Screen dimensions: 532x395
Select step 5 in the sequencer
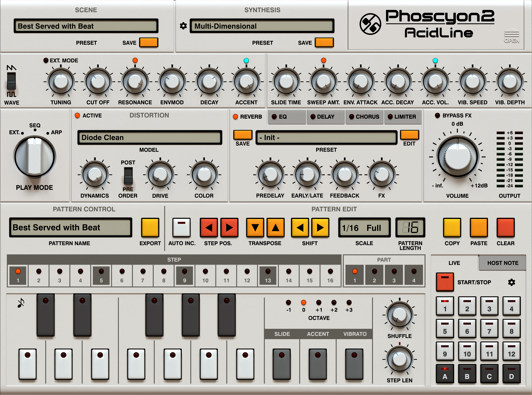coord(101,275)
